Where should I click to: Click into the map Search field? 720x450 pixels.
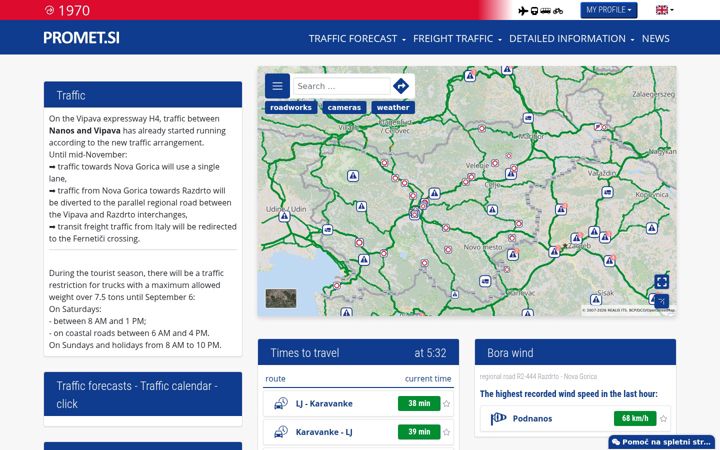(x=342, y=86)
